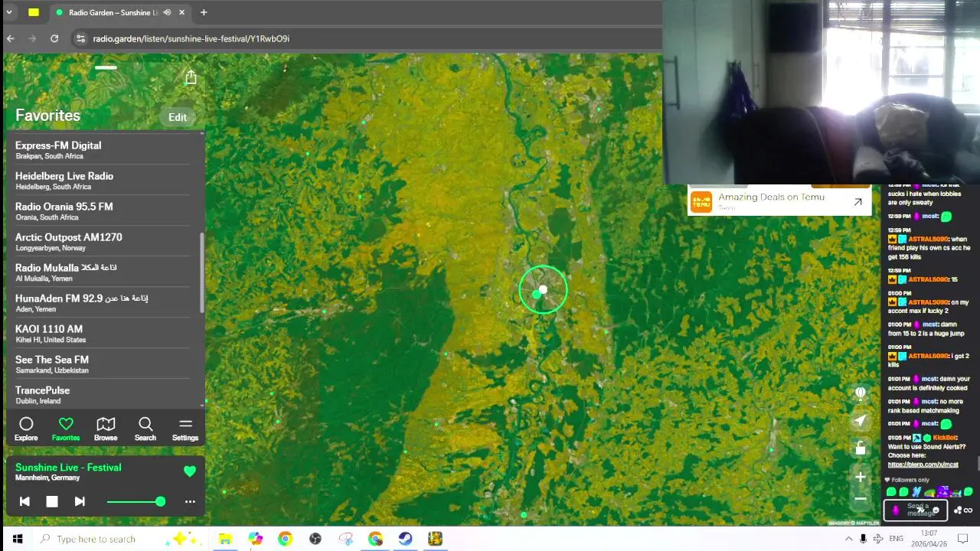Unfavorite Sunshine Live - Festival heart
Screen dimensions: 980x551
click(190, 471)
